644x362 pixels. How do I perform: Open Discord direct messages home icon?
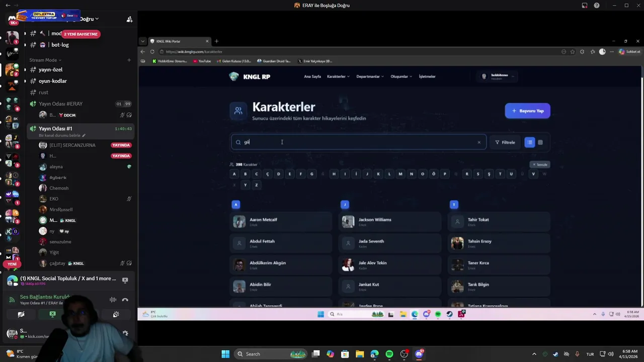pyautogui.click(x=11, y=19)
